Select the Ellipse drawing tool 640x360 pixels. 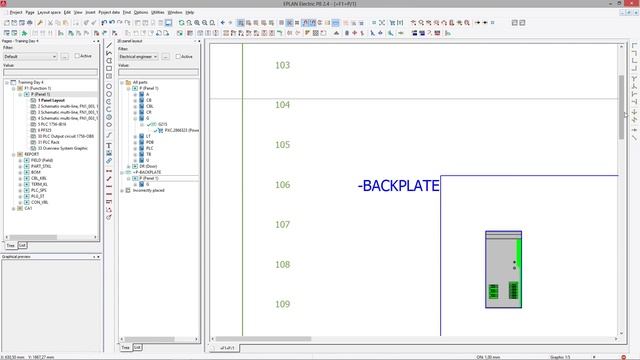click(109, 125)
